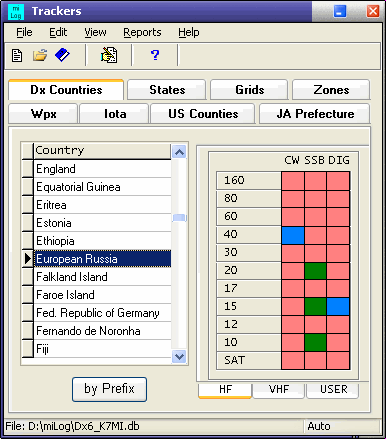Select the blue 40 meter CW cell
386x439 pixels.
[293, 235]
